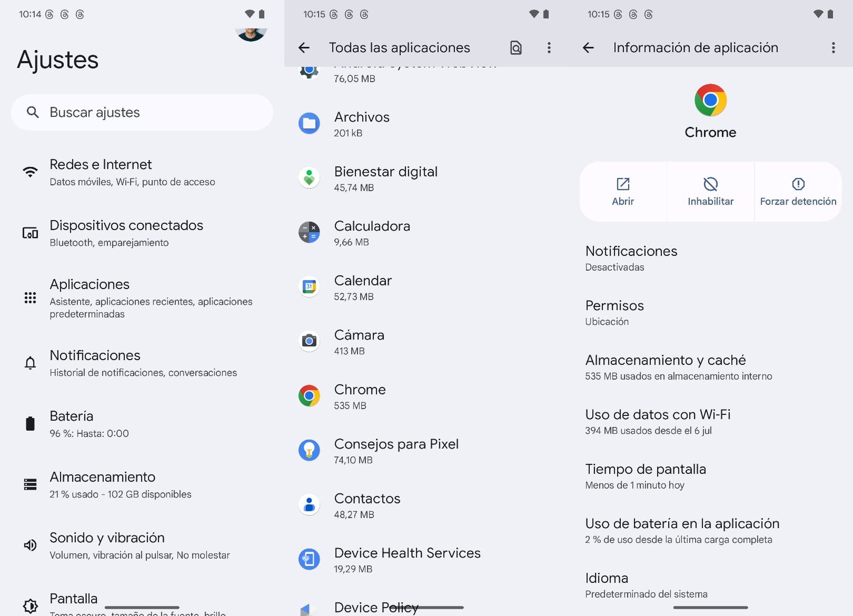Tap the Cámara app icon

(x=309, y=341)
